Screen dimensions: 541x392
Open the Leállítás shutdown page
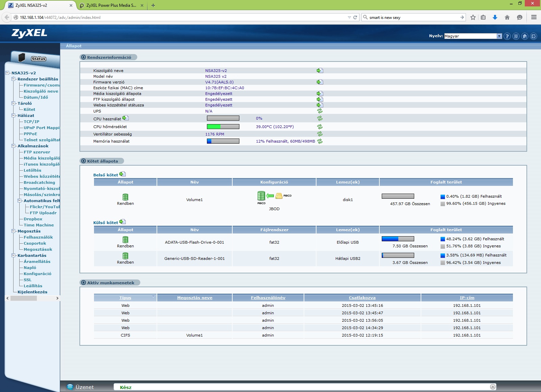[33, 286]
